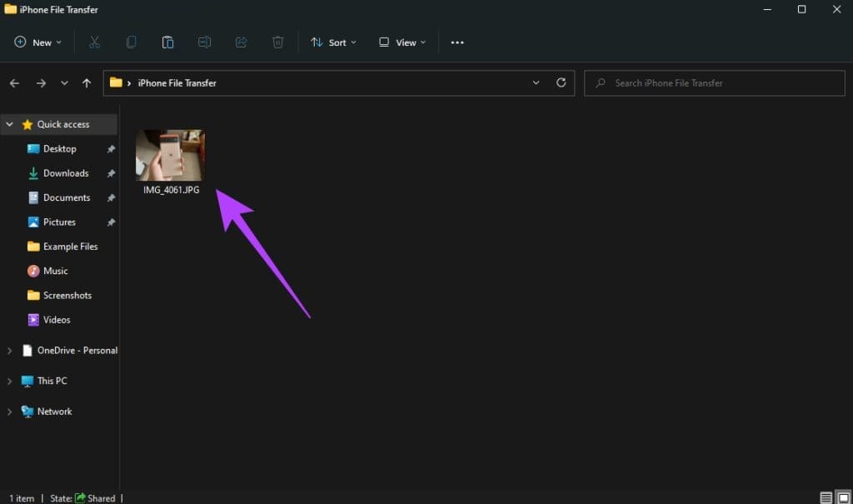This screenshot has height=504, width=853.
Task: Open the See more ellipsis menu
Action: pyautogui.click(x=456, y=42)
